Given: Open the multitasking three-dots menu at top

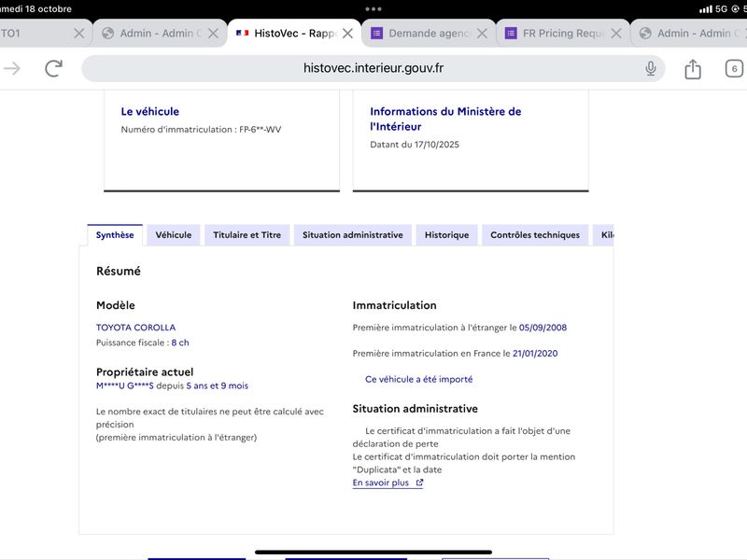Looking at the screenshot, I should click(x=373, y=8).
